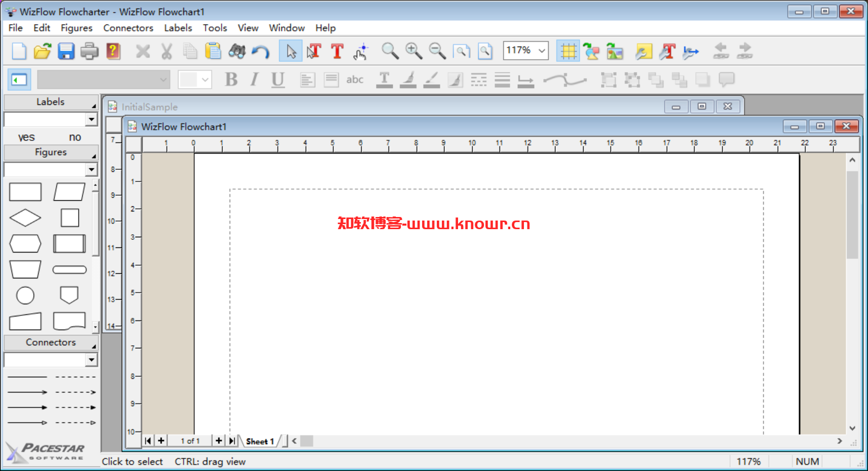Save the flowchart with floppy icon
The width and height of the screenshot is (868, 471).
pyautogui.click(x=66, y=51)
